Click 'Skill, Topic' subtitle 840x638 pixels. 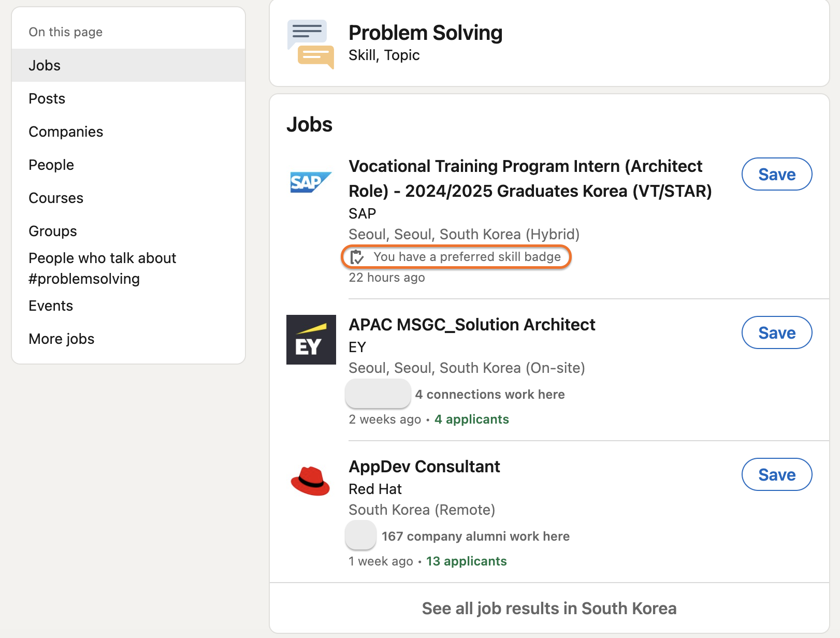tap(384, 55)
